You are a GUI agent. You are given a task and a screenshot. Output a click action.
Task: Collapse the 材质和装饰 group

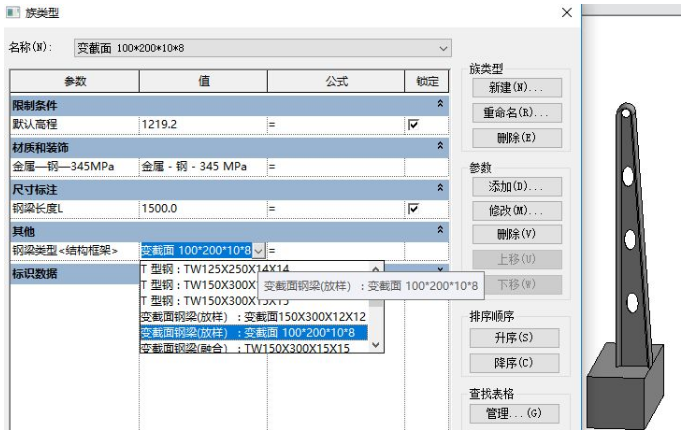(440, 146)
